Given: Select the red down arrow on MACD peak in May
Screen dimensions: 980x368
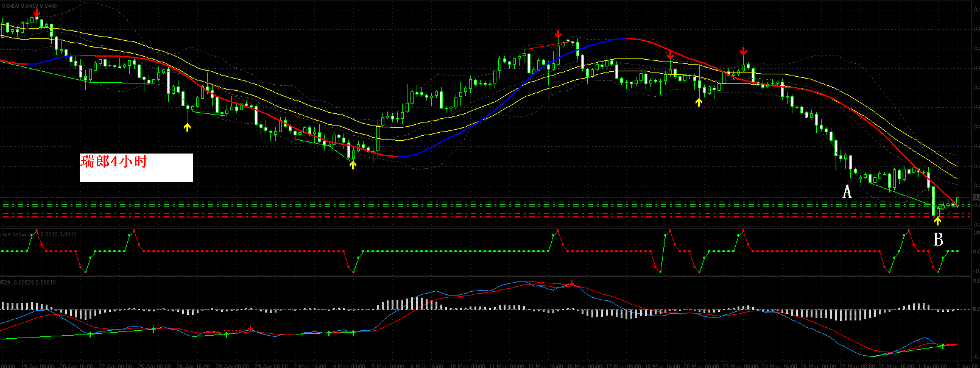Looking at the screenshot, I should [x=572, y=283].
